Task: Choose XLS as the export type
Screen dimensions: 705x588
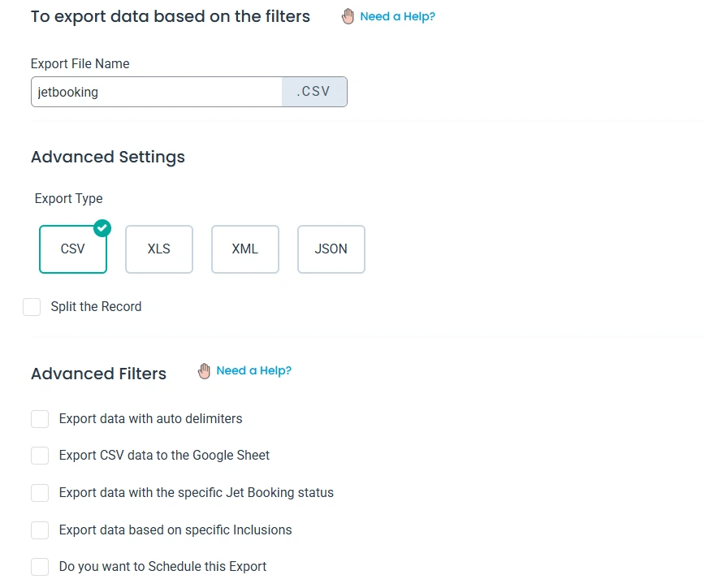Action: 159,249
